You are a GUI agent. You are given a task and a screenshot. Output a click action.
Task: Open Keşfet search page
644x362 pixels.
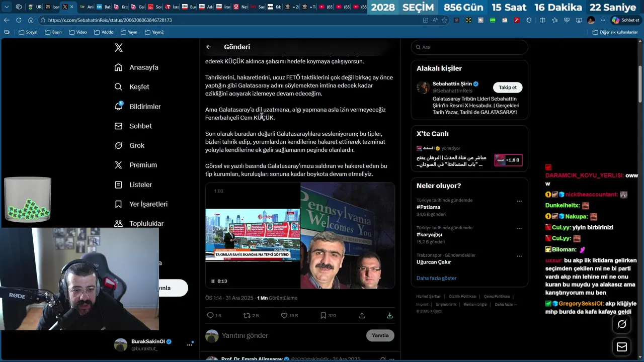point(132,87)
